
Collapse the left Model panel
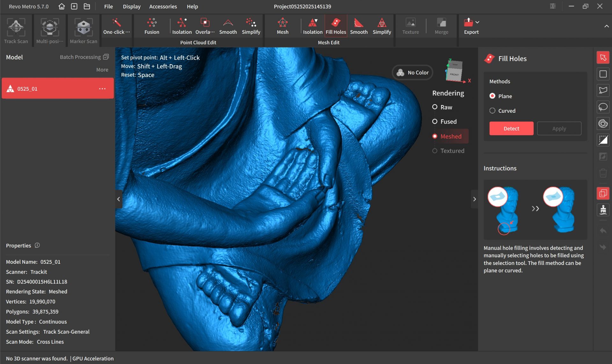[x=119, y=199]
